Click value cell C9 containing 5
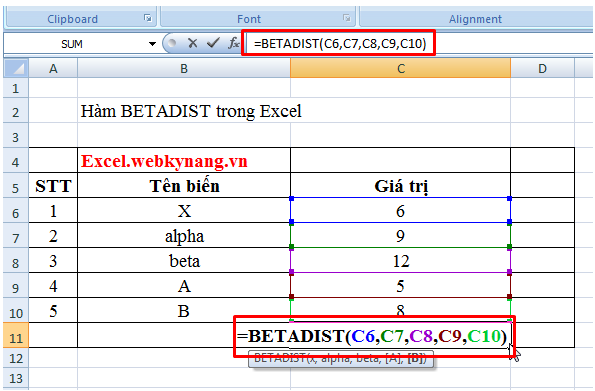595x391 pixels. [x=400, y=286]
